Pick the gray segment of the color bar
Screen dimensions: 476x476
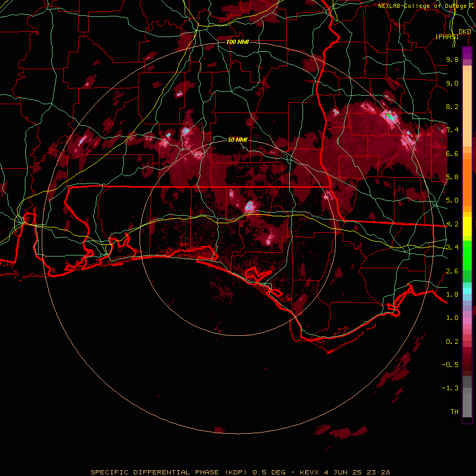[x=467, y=397]
